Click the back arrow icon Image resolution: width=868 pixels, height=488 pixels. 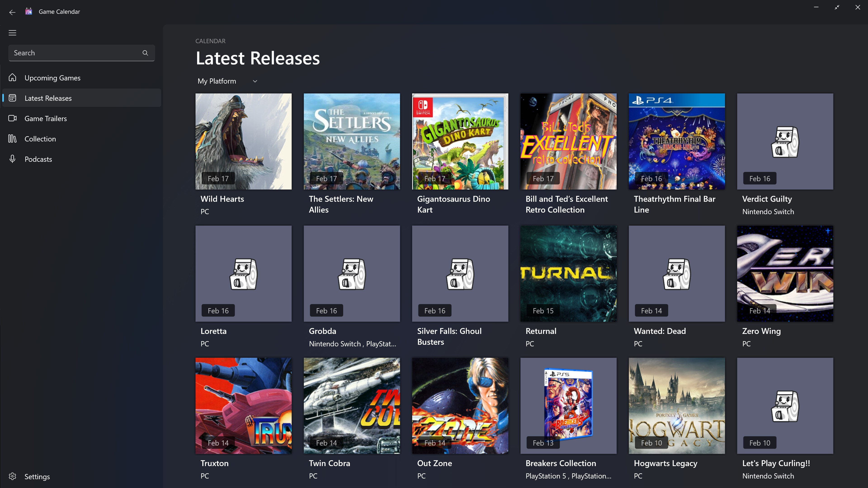[12, 12]
